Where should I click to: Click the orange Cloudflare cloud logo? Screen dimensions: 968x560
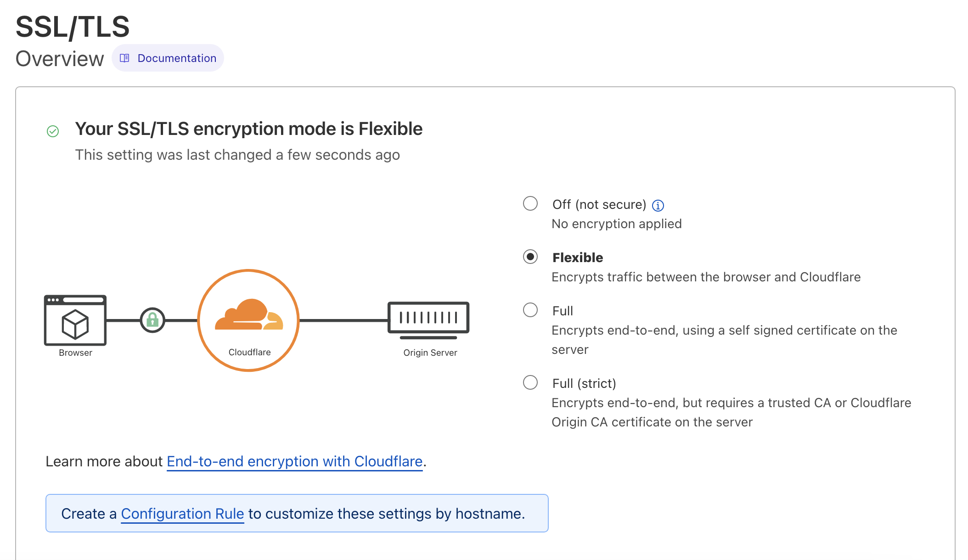pyautogui.click(x=249, y=315)
